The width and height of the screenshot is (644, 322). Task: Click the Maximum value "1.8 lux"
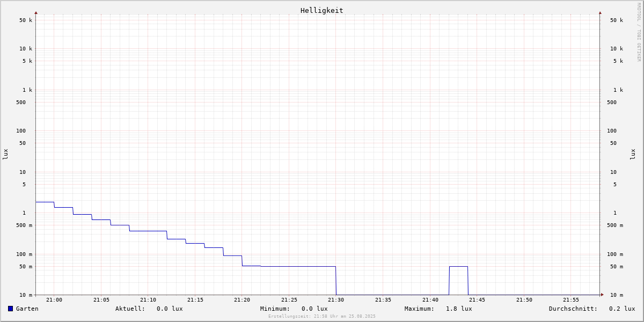pos(459,309)
